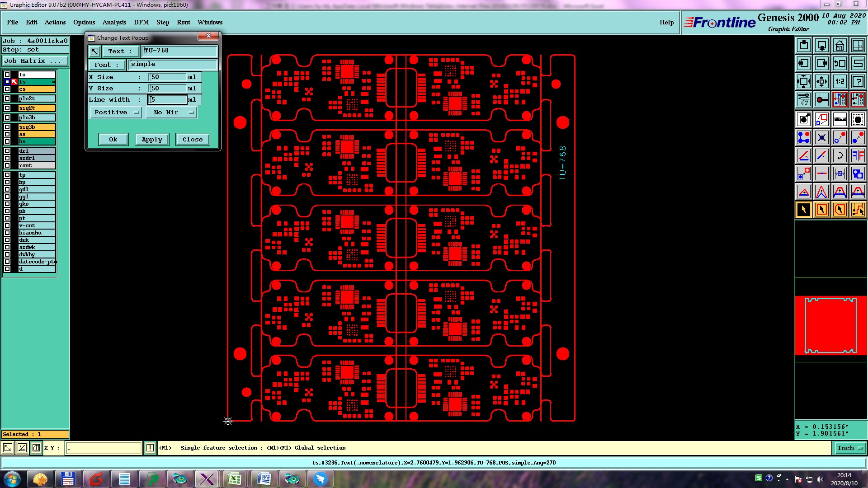The height and width of the screenshot is (488, 868).
Task: Toggle display checkbox for rout layer
Action: (7, 165)
